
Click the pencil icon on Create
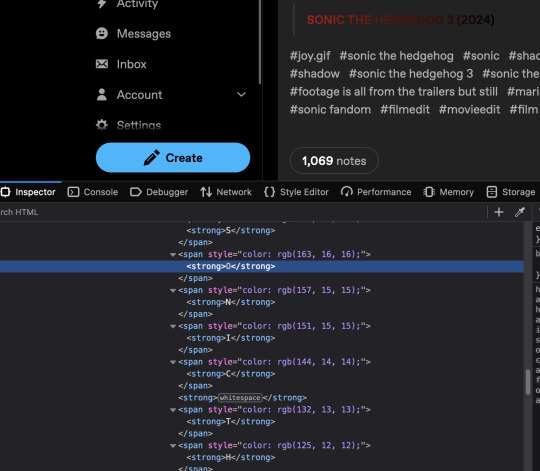click(152, 158)
